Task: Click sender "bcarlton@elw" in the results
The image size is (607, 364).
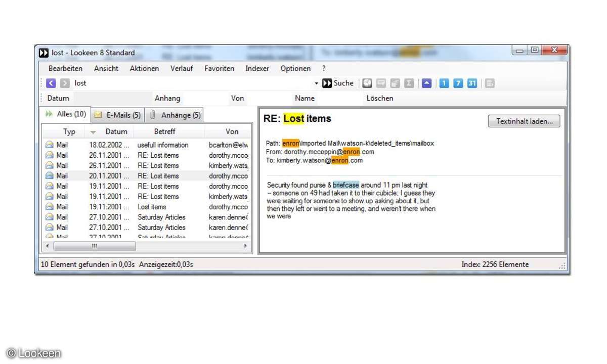Action: (228, 145)
